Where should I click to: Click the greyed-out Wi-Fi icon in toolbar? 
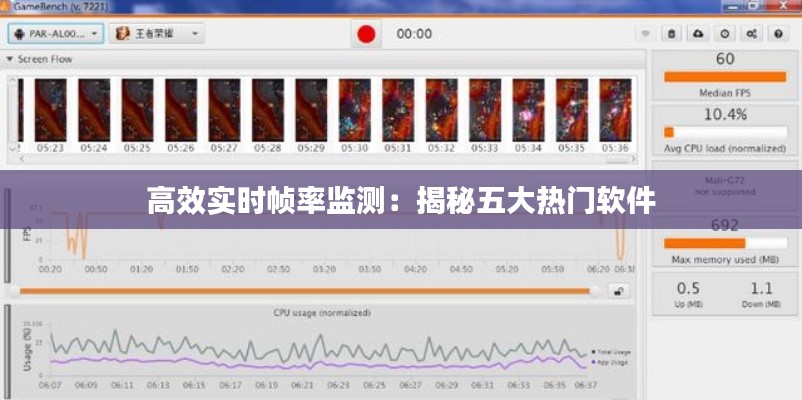pyautogui.click(x=646, y=34)
